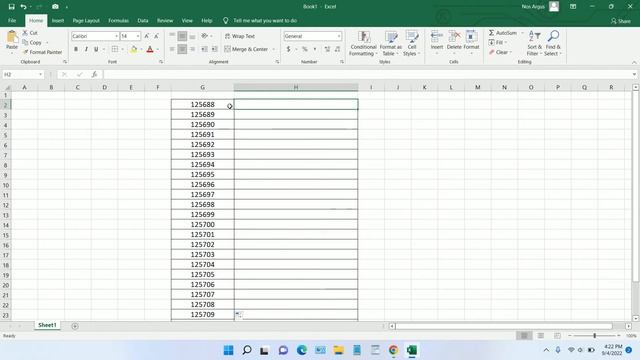Apply the red Font Color
This screenshot has width=640, height=360.
click(x=150, y=49)
